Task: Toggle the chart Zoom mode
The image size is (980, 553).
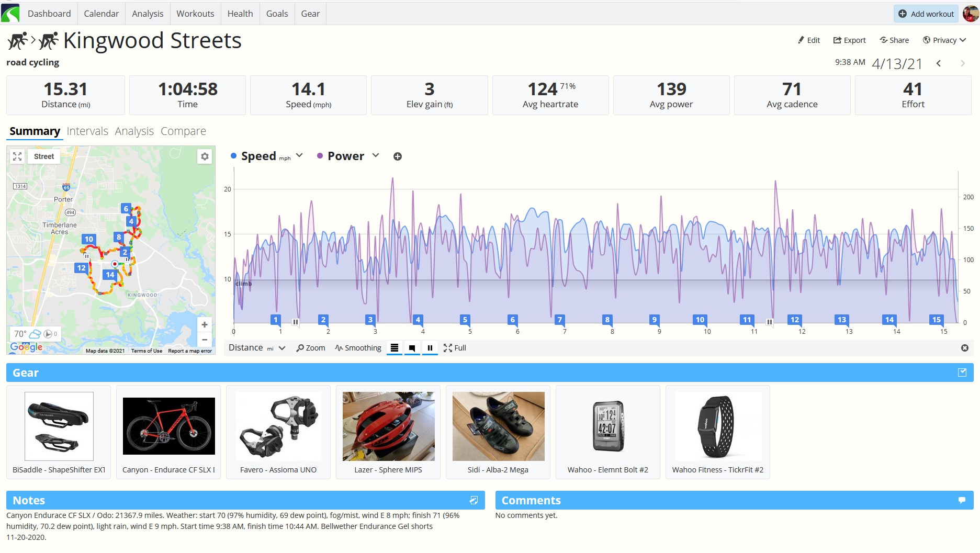Action: point(311,348)
